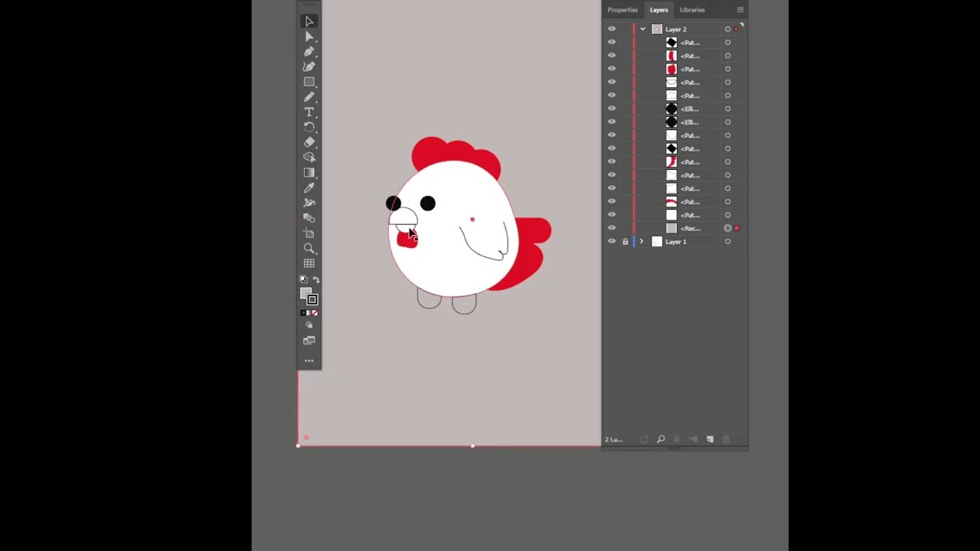Viewport: 980px width, 551px height.
Task: Change the Screen Mode
Action: click(309, 341)
